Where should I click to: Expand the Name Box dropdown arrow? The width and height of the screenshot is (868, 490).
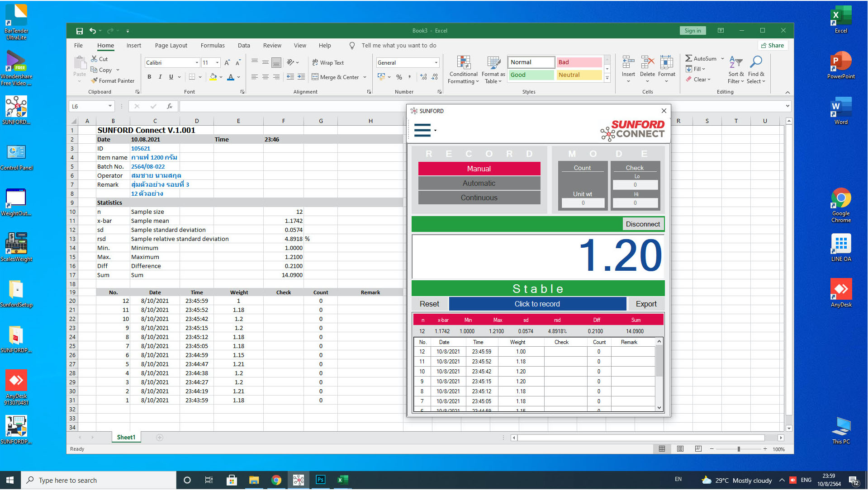tap(110, 106)
